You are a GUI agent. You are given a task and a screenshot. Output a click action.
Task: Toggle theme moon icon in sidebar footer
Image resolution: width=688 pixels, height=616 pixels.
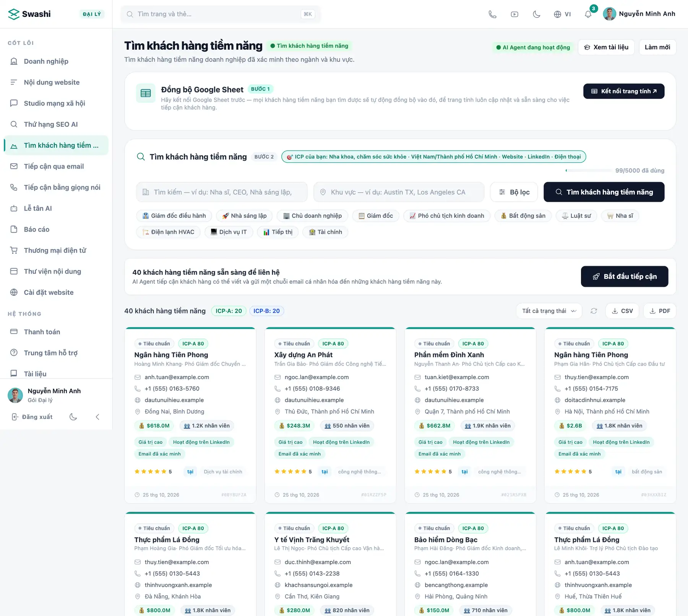(73, 417)
